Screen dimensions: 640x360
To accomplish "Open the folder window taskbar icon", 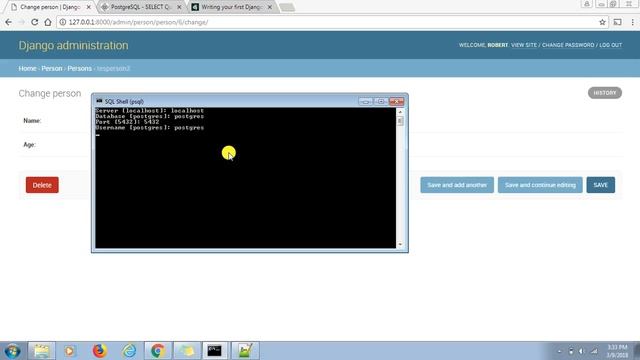I will pos(187,351).
